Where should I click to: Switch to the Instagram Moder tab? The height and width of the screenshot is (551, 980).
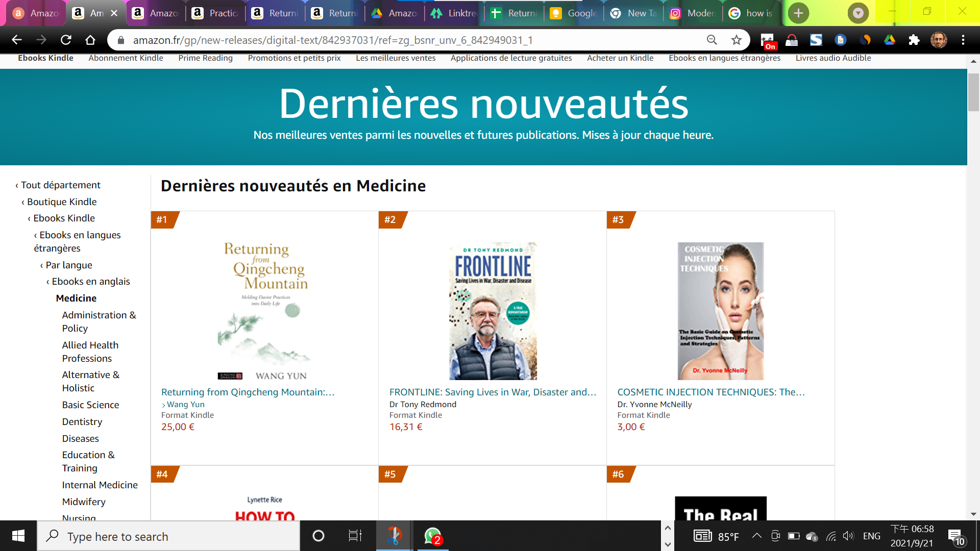(693, 13)
